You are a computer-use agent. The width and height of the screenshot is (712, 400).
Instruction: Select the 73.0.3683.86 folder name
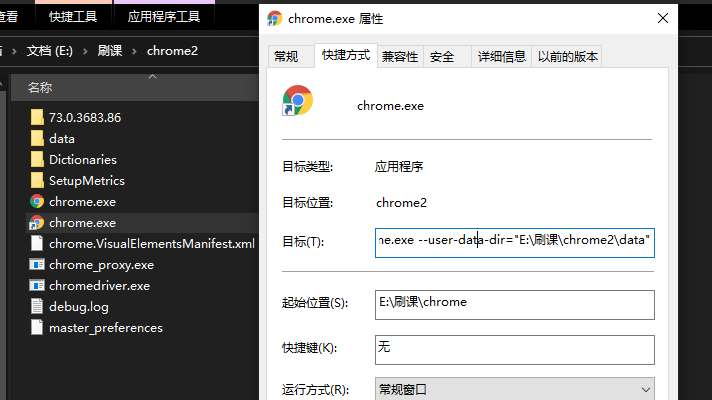tap(85, 118)
